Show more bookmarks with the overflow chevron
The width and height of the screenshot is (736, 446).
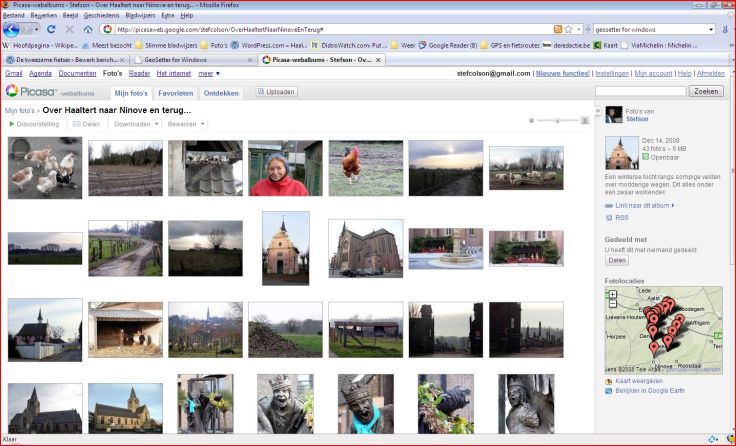point(732,46)
